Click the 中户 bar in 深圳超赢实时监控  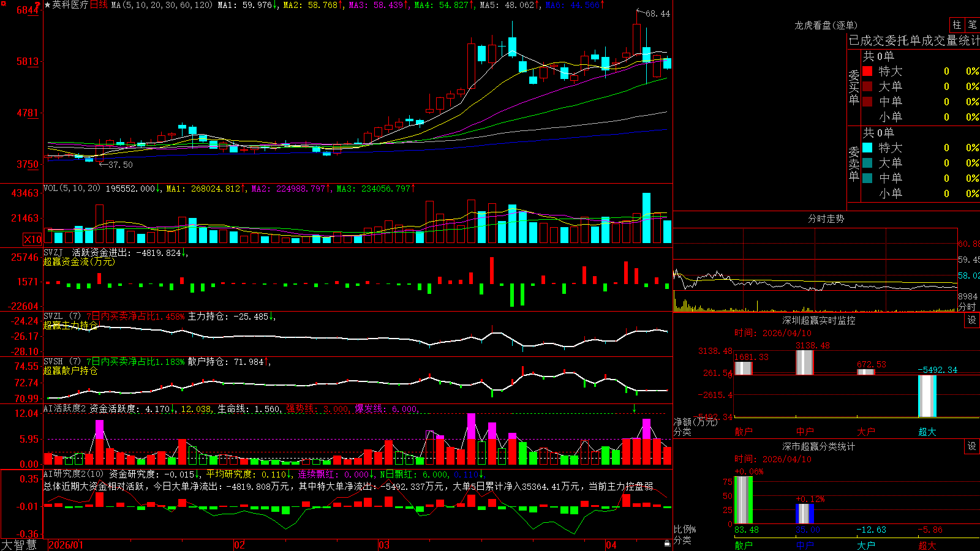805,362
